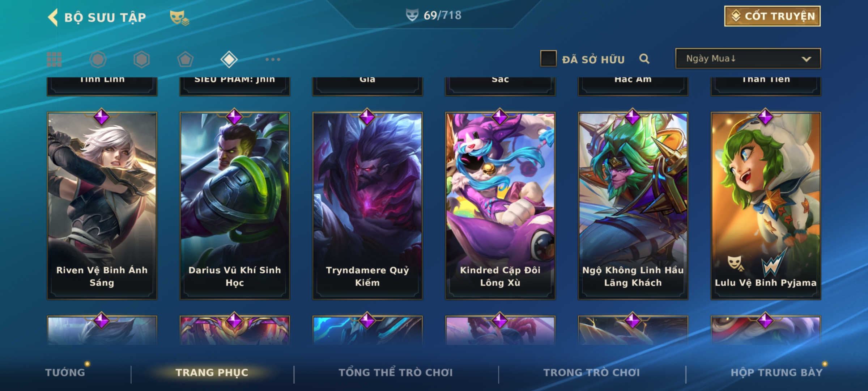The height and width of the screenshot is (391, 868).
Task: Select the pentagon rarity filter icon
Action: tap(185, 59)
